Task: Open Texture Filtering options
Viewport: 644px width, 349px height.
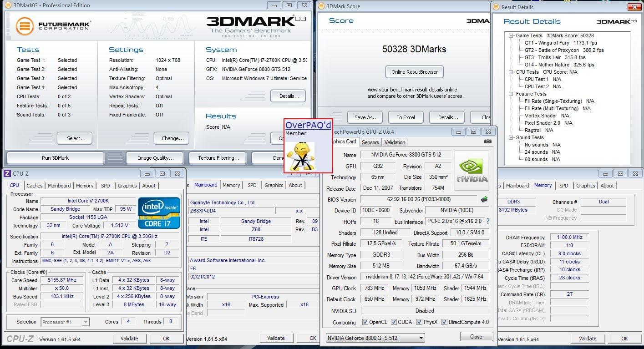Action: 218,158
